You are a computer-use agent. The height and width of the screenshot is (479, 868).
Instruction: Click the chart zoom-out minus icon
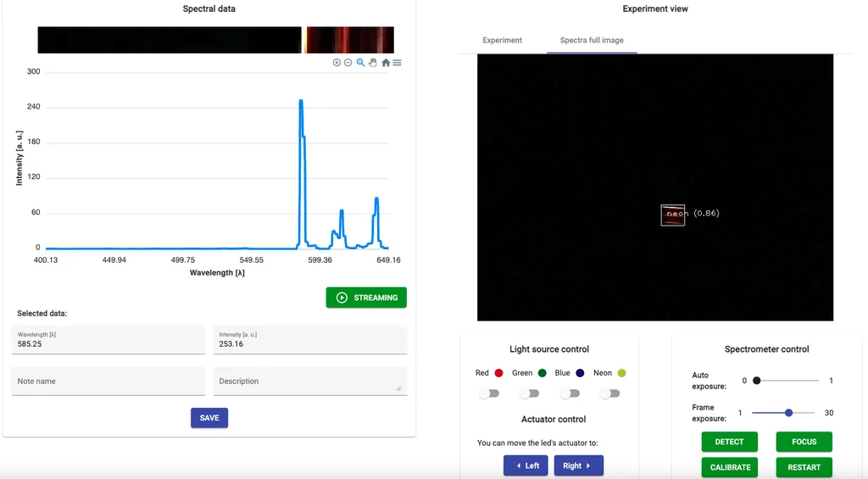click(348, 63)
